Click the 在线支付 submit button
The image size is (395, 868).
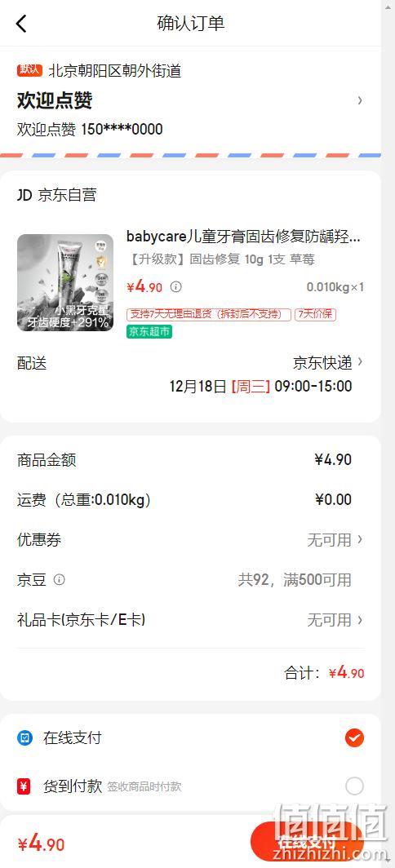click(x=307, y=842)
